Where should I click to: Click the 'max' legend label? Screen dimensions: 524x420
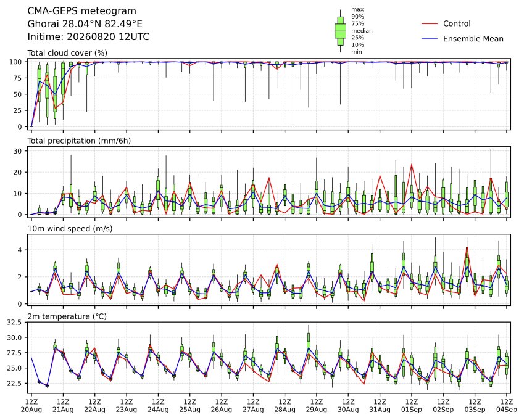(357, 9)
